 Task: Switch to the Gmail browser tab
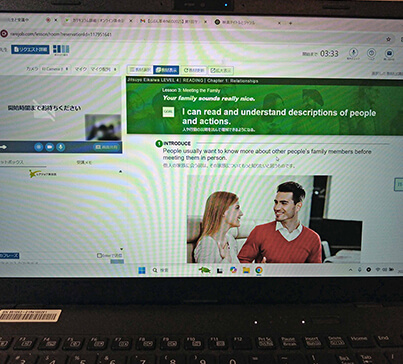click(173, 21)
